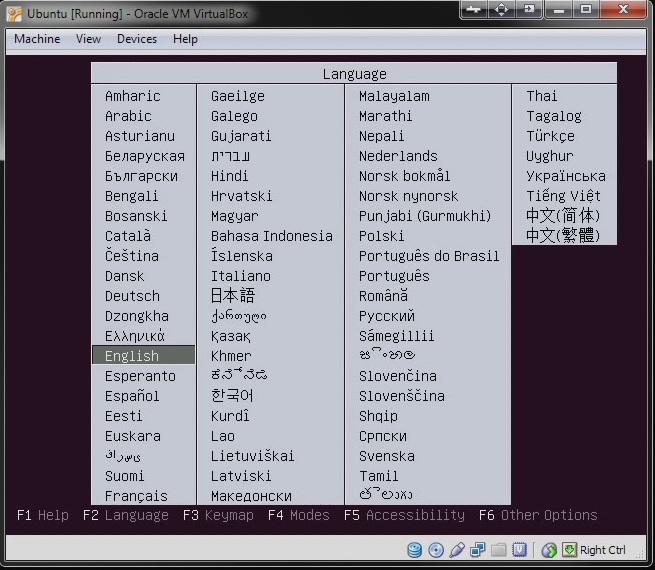Choose Esperanto language
The height and width of the screenshot is (570, 655).
pyautogui.click(x=140, y=376)
